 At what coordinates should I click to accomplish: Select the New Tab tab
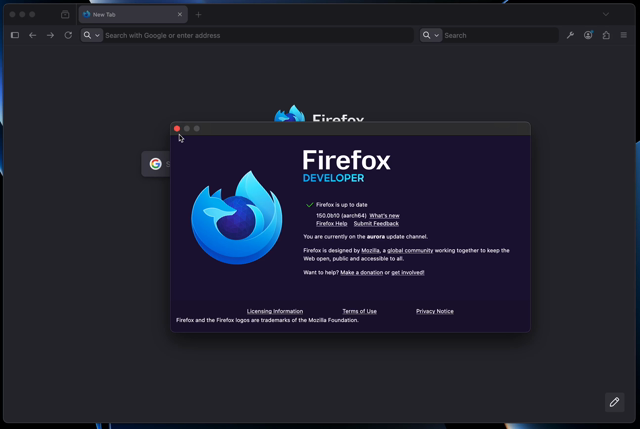coord(133,14)
